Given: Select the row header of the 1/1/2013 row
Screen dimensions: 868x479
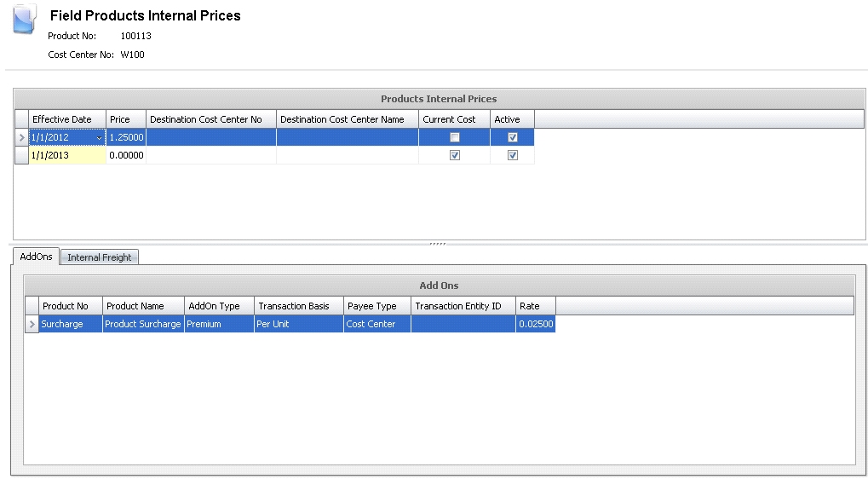Looking at the screenshot, I should (x=21, y=155).
